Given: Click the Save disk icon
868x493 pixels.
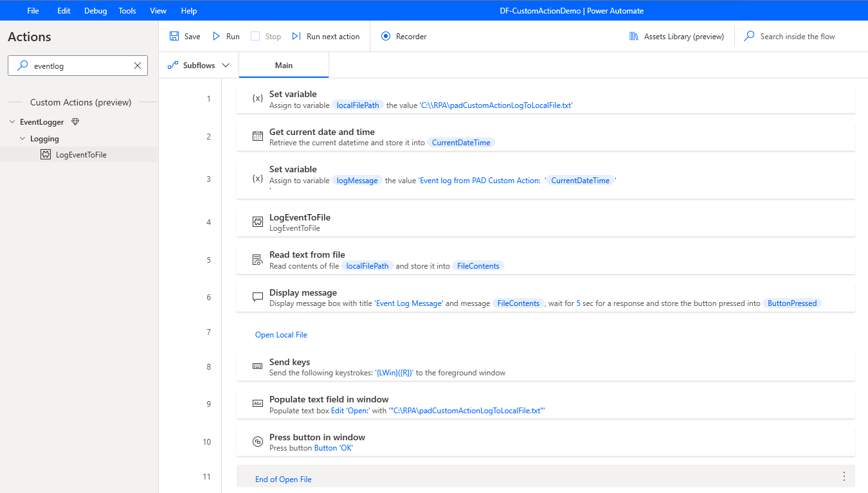Looking at the screenshot, I should (174, 37).
